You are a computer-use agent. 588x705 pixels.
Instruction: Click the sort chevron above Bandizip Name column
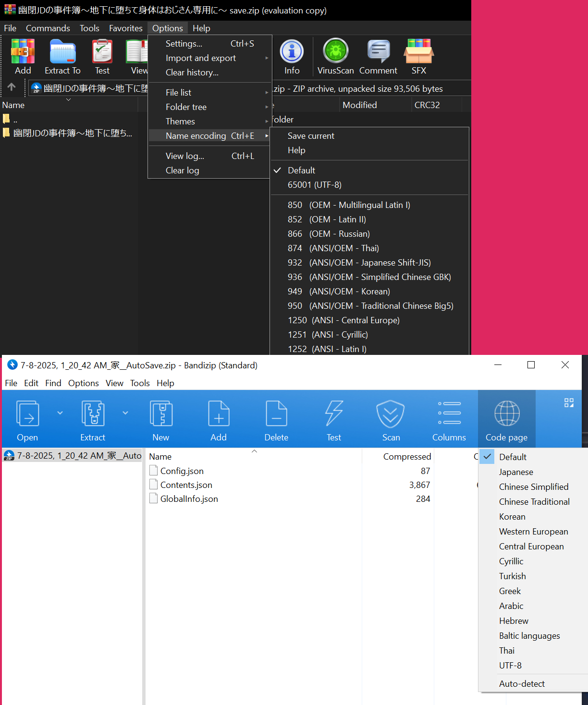[x=255, y=451]
